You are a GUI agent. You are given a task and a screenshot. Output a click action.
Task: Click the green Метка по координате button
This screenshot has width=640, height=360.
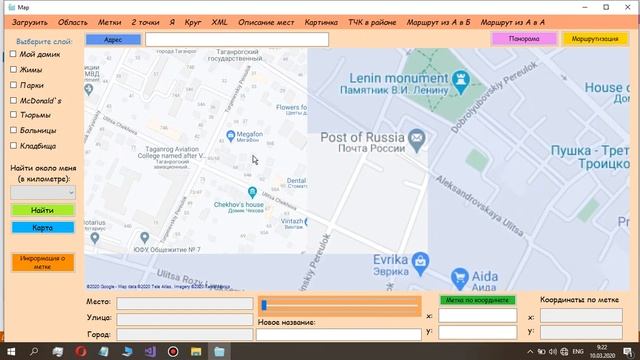(x=477, y=300)
